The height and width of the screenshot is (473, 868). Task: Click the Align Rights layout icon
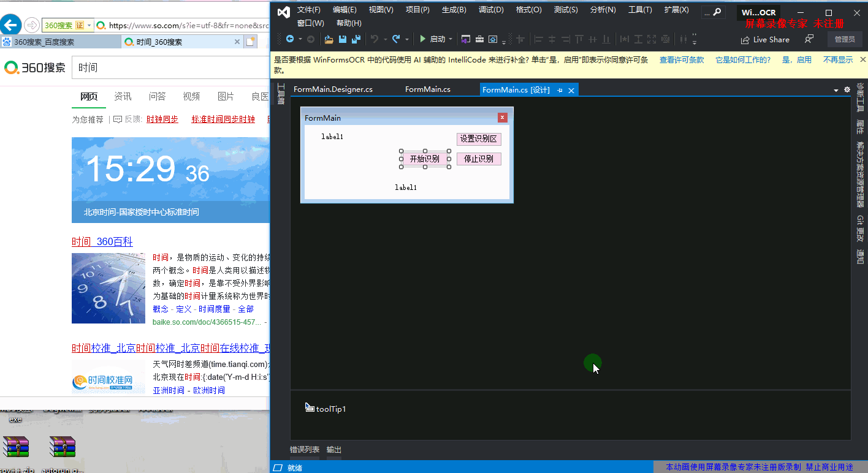pos(565,39)
